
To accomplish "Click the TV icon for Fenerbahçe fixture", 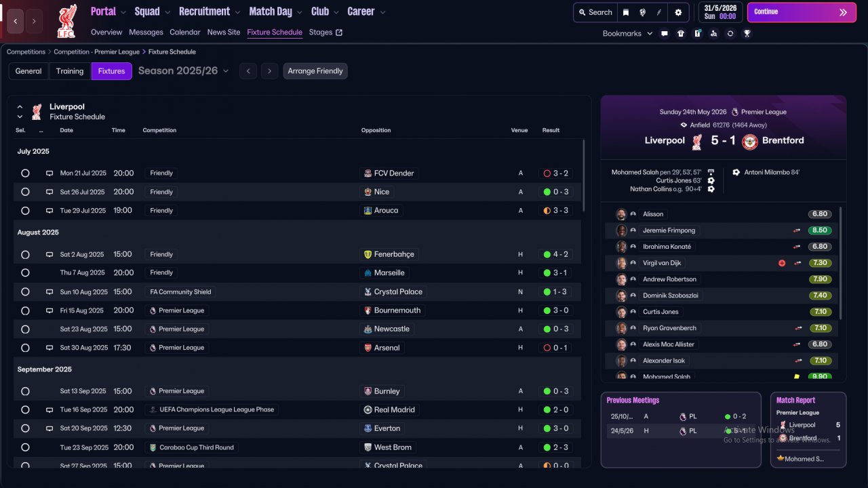I will pos(50,255).
